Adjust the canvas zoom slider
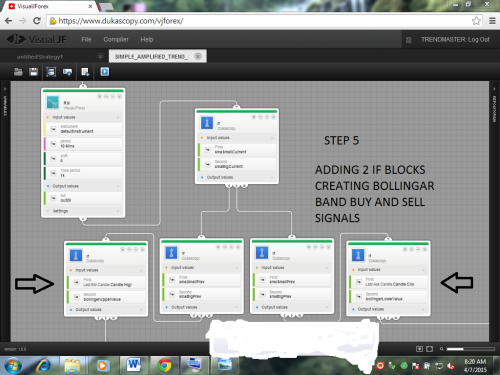 point(470,349)
